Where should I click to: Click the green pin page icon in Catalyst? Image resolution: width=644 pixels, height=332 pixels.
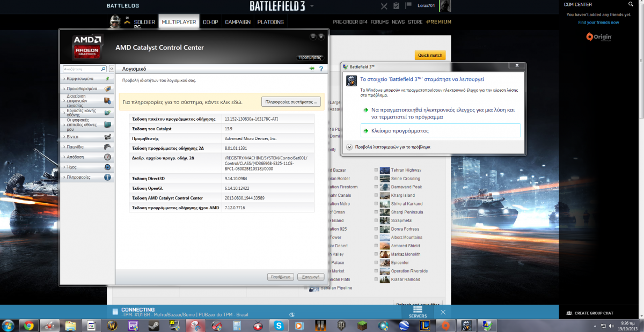pos(312,69)
